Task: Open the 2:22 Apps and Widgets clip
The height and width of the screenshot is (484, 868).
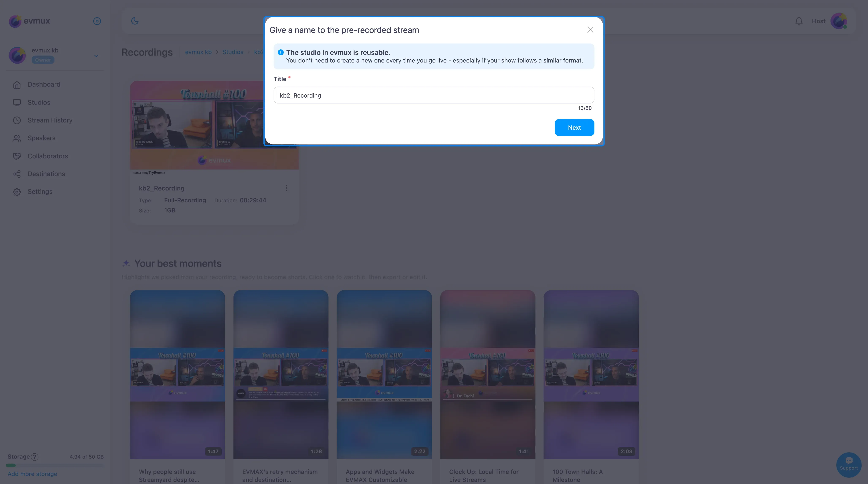Action: (x=384, y=374)
